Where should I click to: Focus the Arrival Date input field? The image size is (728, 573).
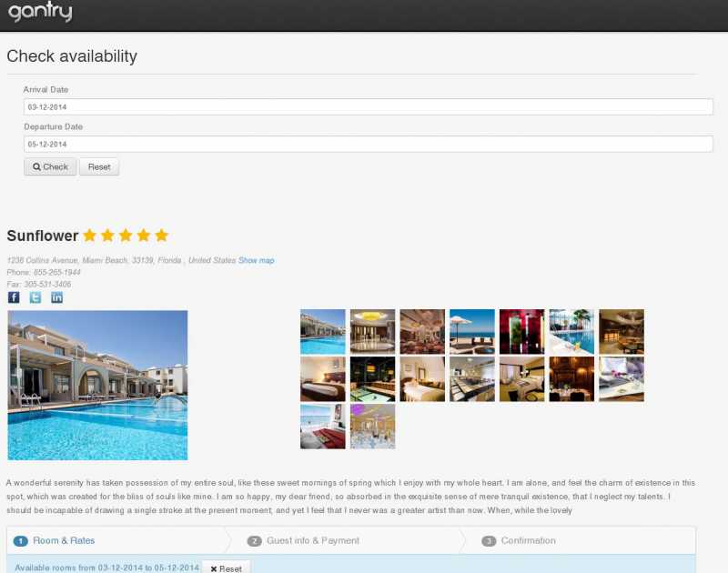[369, 106]
